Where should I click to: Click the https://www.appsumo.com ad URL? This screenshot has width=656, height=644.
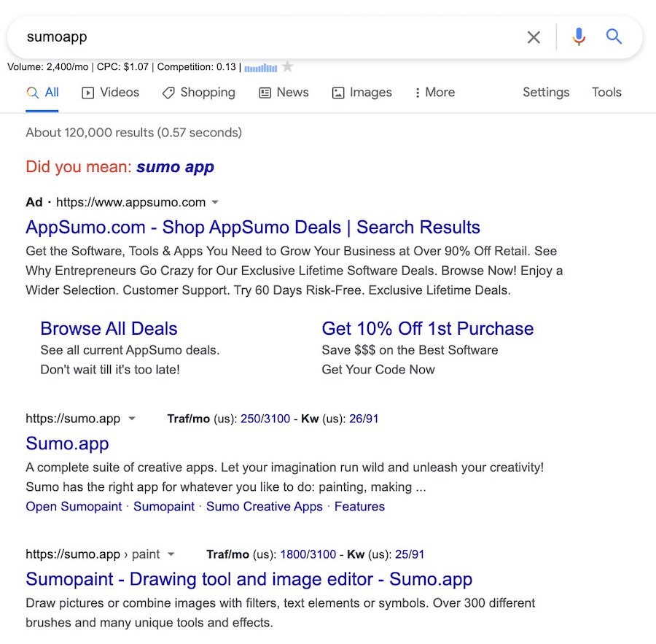tap(130, 203)
